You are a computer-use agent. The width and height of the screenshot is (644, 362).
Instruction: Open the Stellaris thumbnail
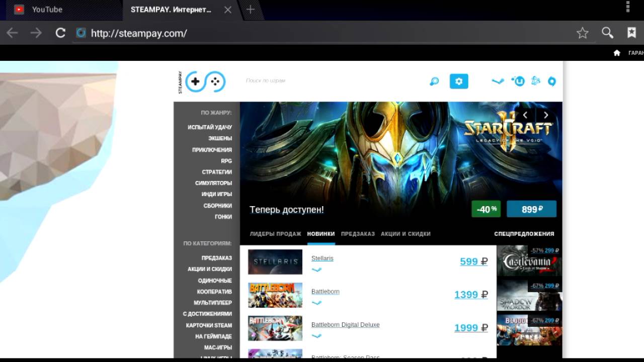point(275,262)
